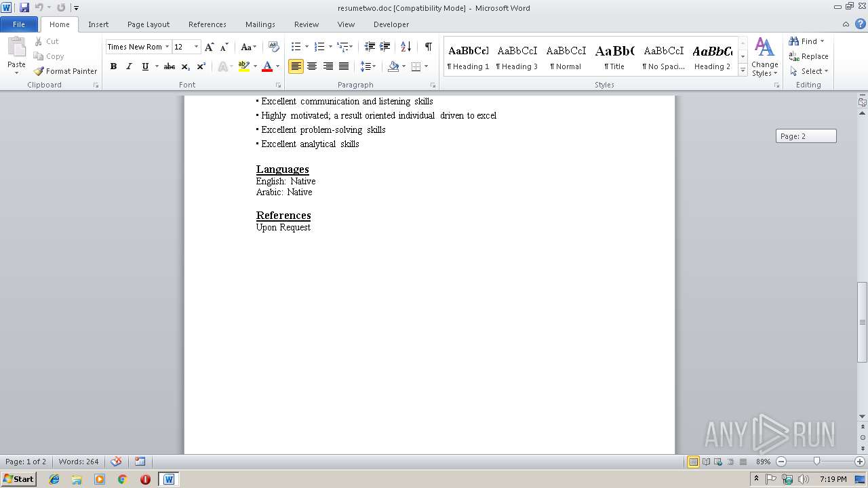The width and height of the screenshot is (868, 488).
Task: Click Replace in Editing group
Action: coord(808,56)
